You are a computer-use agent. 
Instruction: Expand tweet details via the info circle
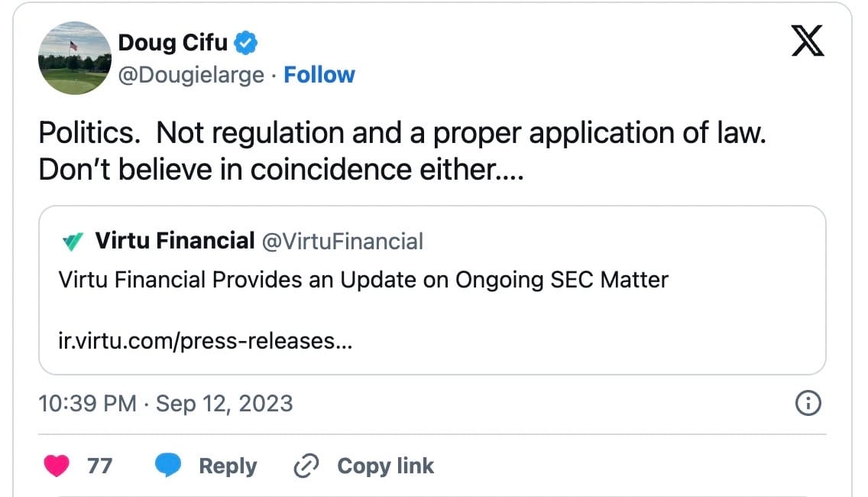click(808, 402)
